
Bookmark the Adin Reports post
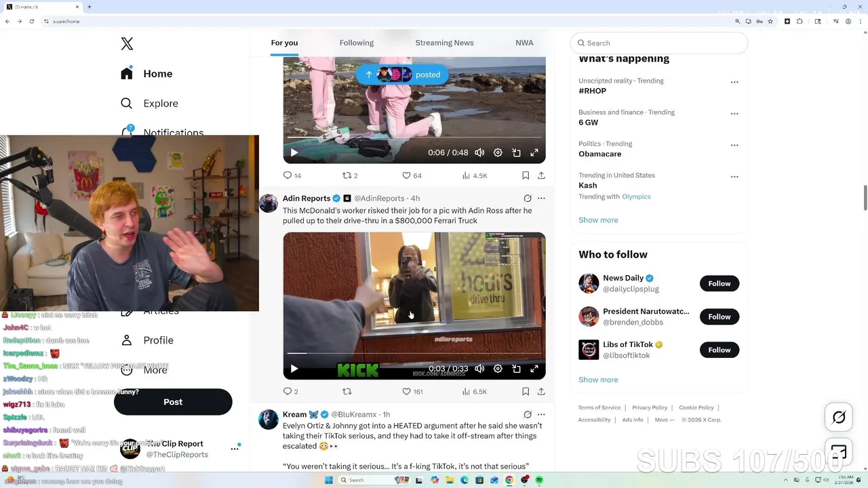coord(526,392)
